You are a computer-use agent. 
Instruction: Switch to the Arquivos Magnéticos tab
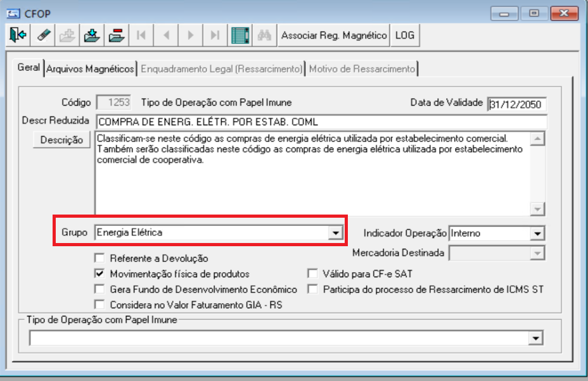90,68
